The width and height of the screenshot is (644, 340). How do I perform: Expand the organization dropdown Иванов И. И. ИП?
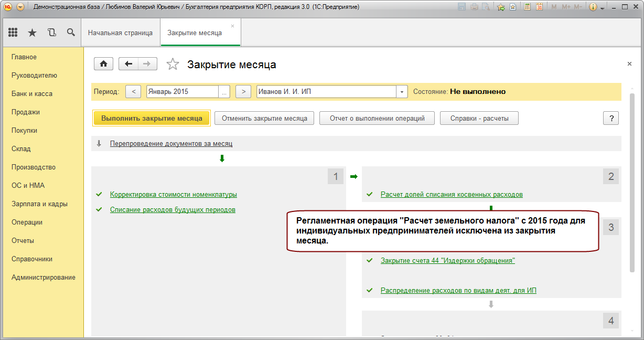(402, 91)
